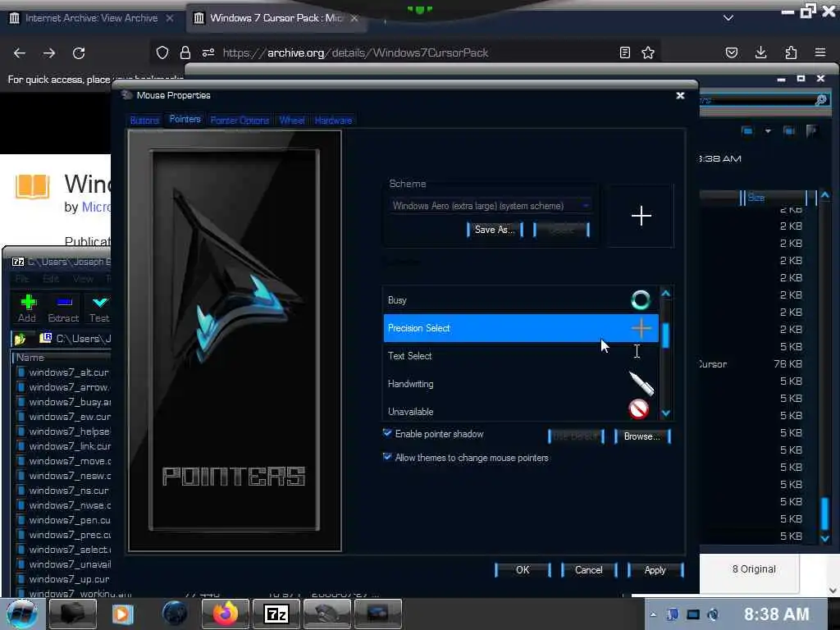Click the 7-Zip up-folder icon
840x630 pixels.
tap(20, 339)
